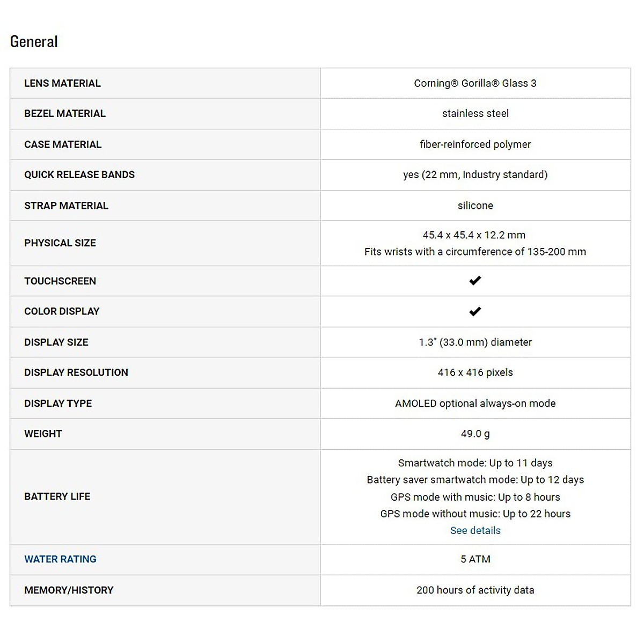The width and height of the screenshot is (644, 644).
Task: Click the Color Display checkmark icon
Action: pos(475,311)
